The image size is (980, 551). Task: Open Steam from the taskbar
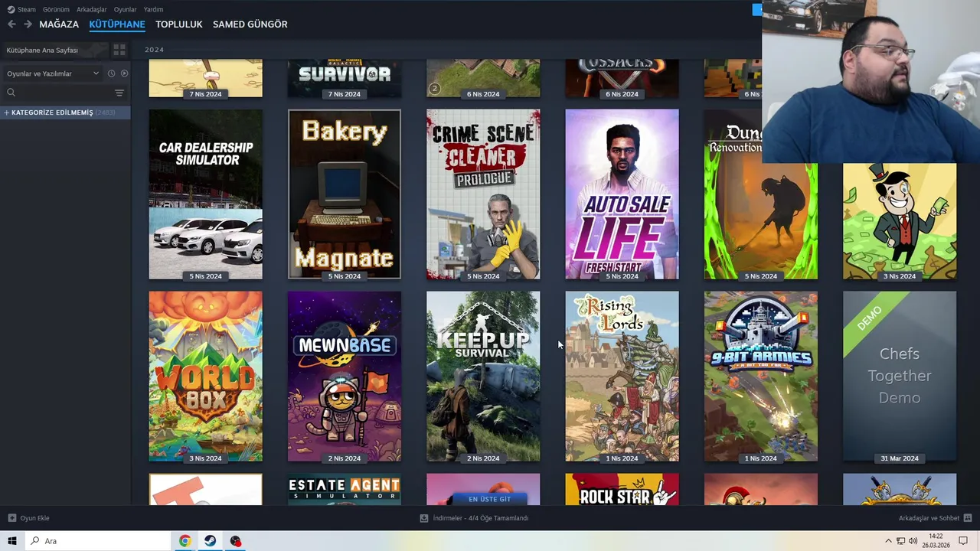(x=210, y=541)
